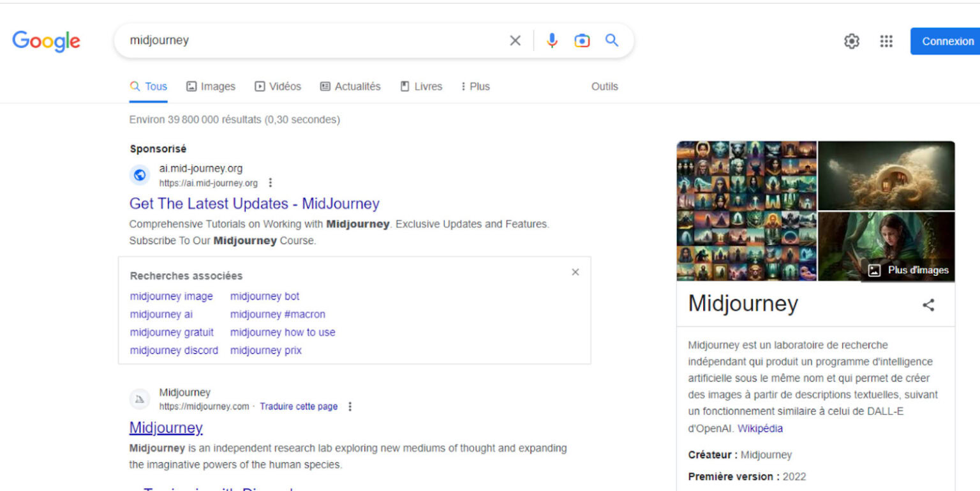Image resolution: width=980 pixels, height=491 pixels.
Task: Open the three-dot menu next to the sponsored URL
Action: (270, 182)
